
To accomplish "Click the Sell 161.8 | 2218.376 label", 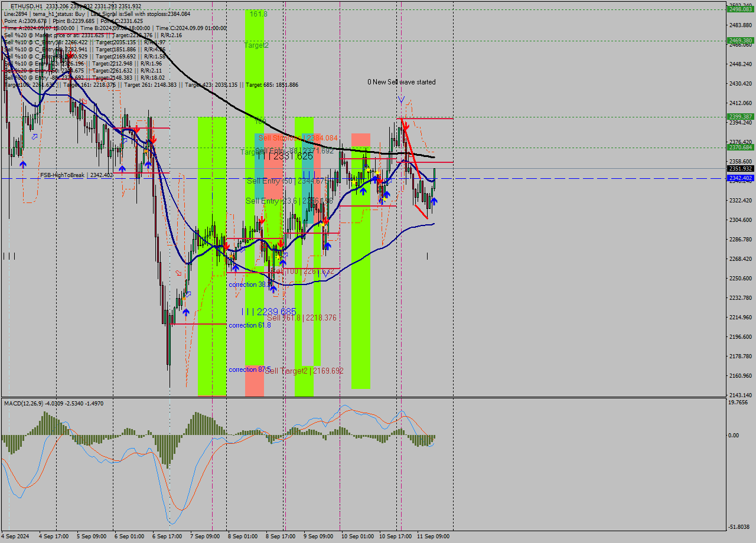I will (x=302, y=318).
